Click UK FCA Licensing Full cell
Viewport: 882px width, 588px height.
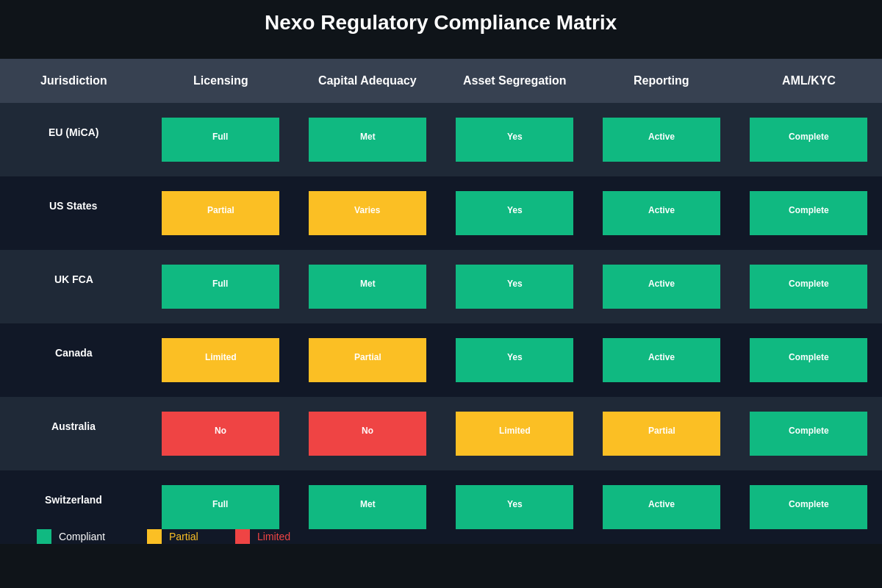coord(220,287)
